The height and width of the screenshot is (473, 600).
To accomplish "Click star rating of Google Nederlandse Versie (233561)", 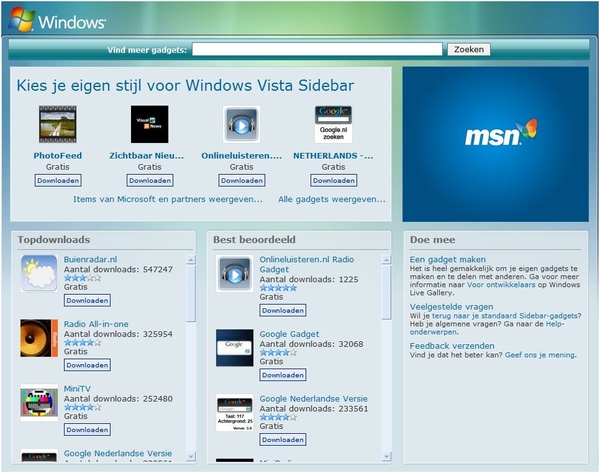I will [x=278, y=417].
